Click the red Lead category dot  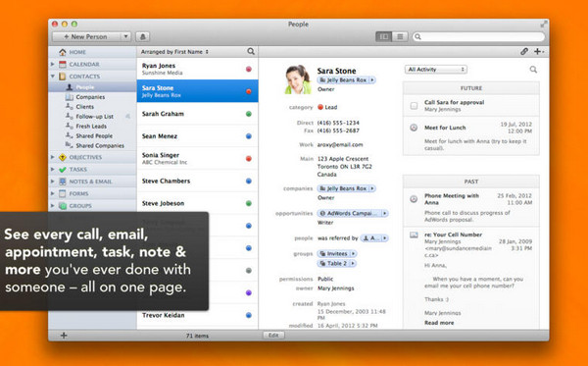coord(320,107)
